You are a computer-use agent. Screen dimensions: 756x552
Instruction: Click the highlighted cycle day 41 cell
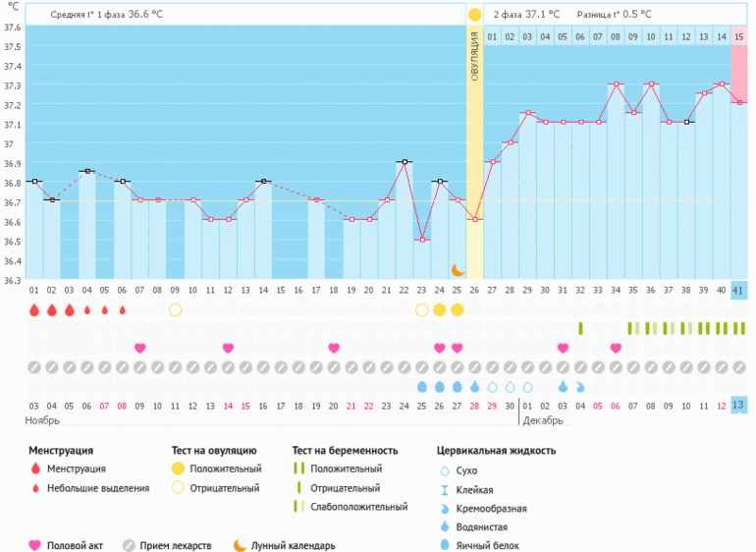[738, 291]
